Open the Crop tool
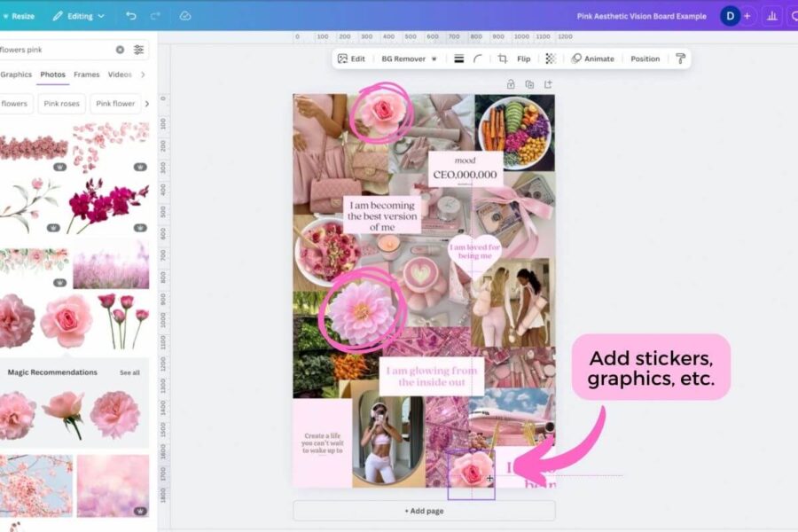 click(504, 59)
